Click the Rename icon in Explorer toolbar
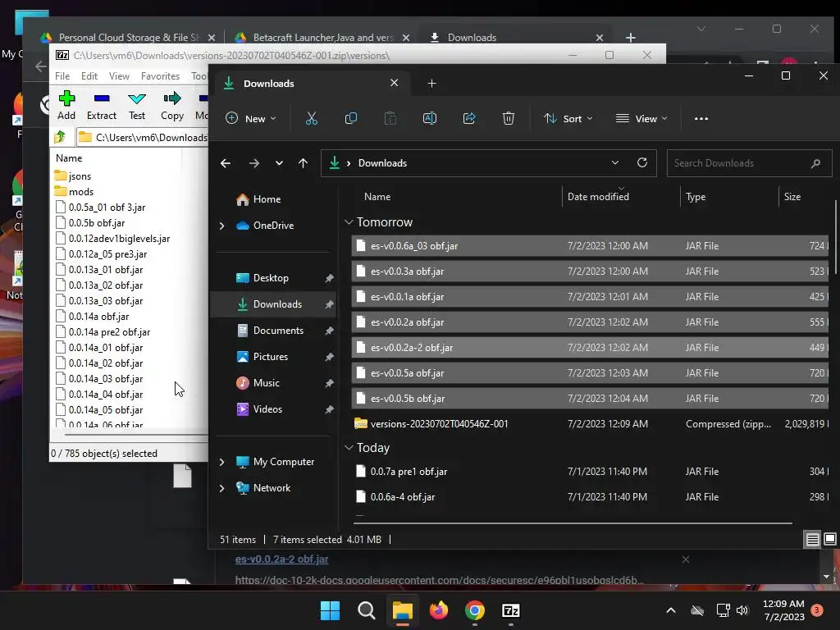Viewport: 840px width, 630px height. 430,118
